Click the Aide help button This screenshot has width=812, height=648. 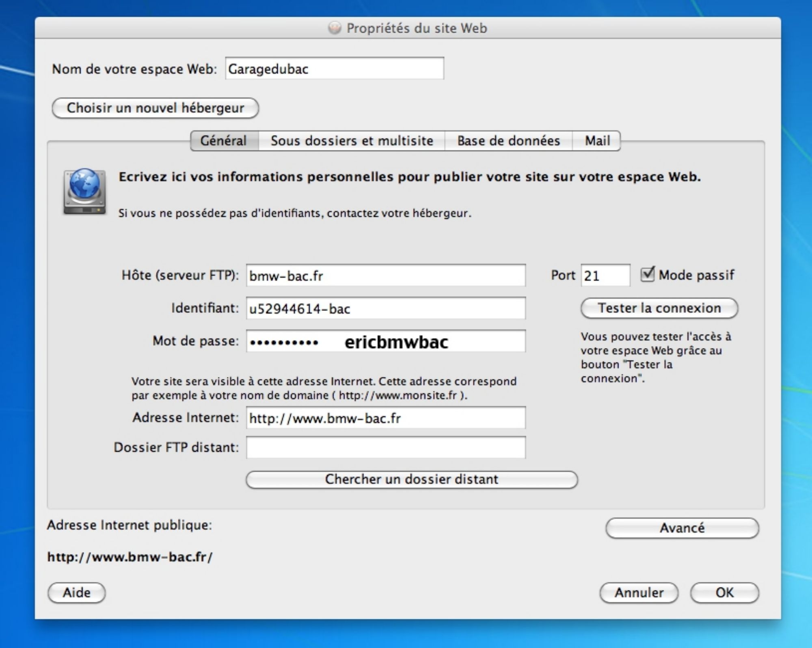pyautogui.click(x=76, y=592)
